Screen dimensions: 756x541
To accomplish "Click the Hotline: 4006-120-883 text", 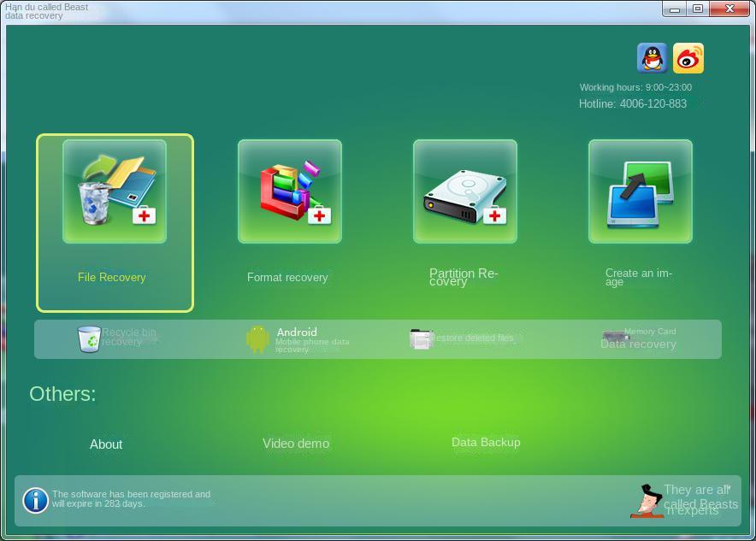I will click(x=633, y=103).
